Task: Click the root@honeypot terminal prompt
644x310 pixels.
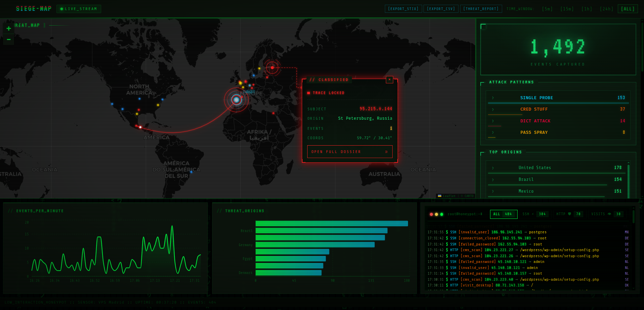Action: click(x=465, y=214)
